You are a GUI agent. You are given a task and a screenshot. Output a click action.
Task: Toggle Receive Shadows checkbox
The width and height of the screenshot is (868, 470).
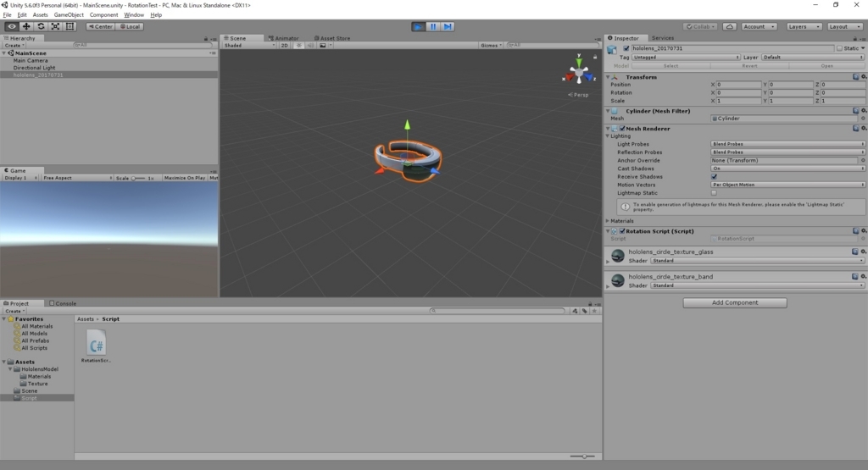tap(714, 176)
